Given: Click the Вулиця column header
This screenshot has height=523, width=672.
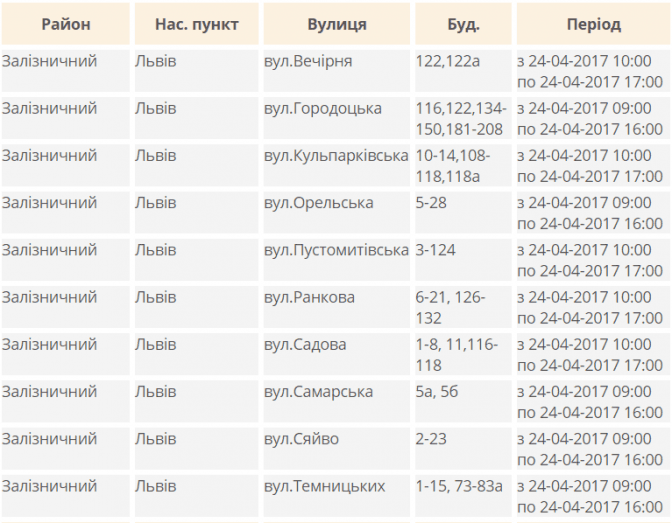Looking at the screenshot, I should pyautogui.click(x=336, y=24).
